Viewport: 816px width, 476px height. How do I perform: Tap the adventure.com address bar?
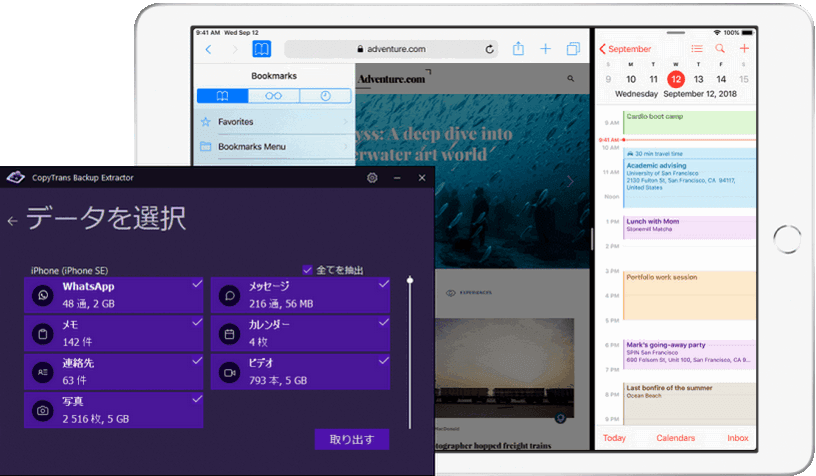point(391,49)
